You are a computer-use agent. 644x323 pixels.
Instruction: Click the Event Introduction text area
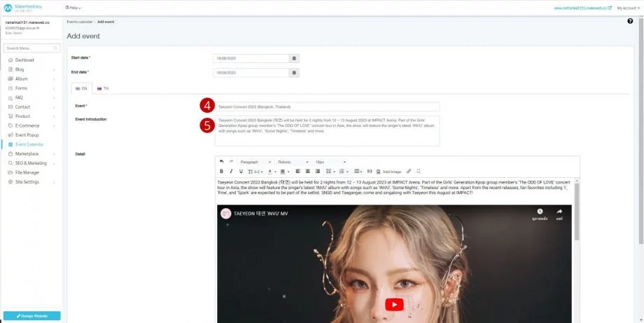point(327,131)
